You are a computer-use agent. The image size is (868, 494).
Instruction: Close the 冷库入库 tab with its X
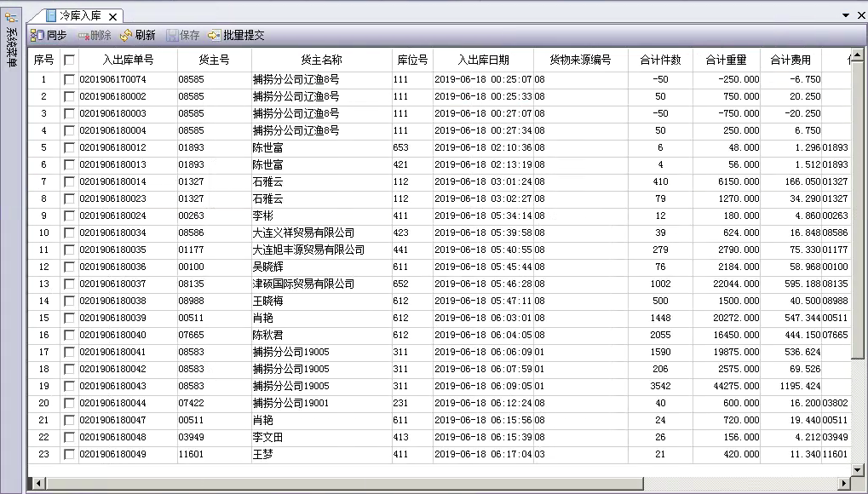point(112,16)
